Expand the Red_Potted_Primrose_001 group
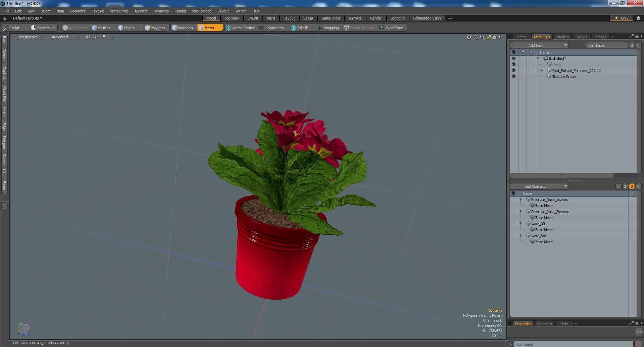 (x=542, y=71)
